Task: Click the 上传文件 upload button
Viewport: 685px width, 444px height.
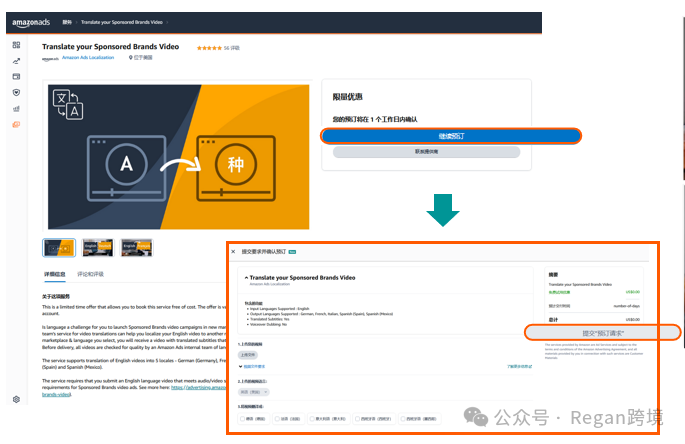Action: click(248, 355)
